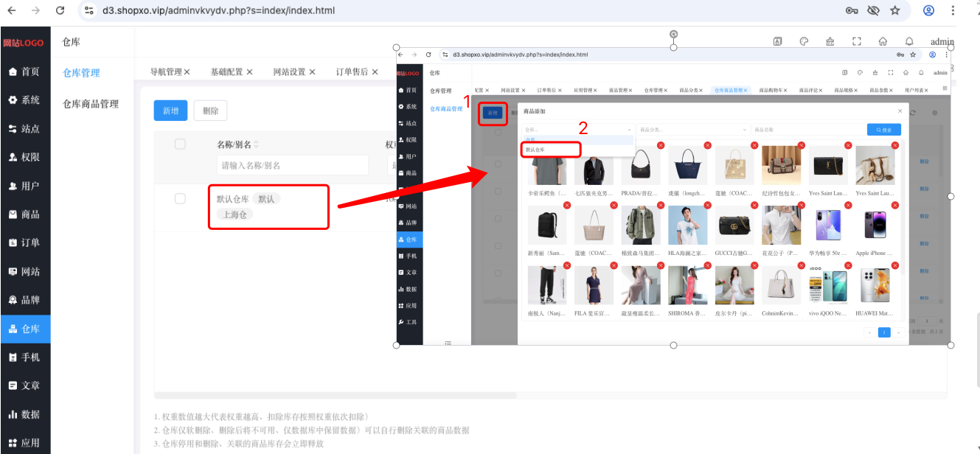
Task: Open the home icon in admin header
Action: [x=883, y=42]
